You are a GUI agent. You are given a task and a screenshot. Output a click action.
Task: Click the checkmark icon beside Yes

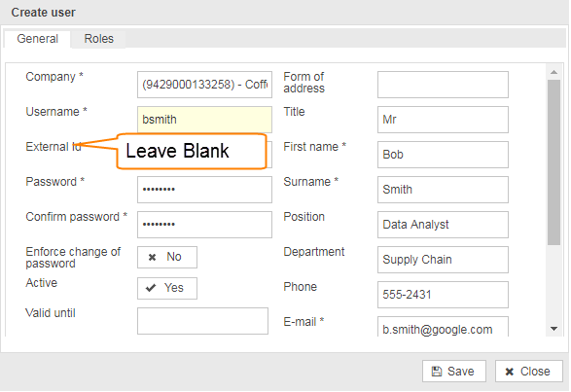pos(151,288)
